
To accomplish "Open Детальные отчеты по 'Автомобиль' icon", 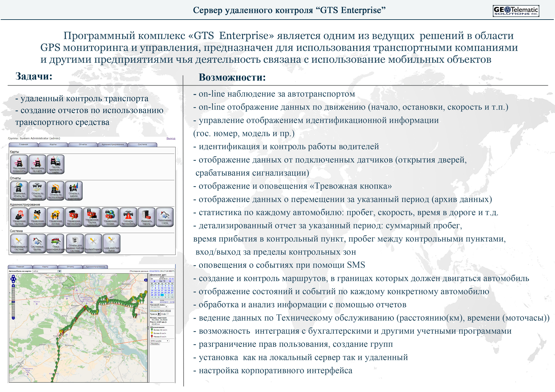I will [19, 191].
